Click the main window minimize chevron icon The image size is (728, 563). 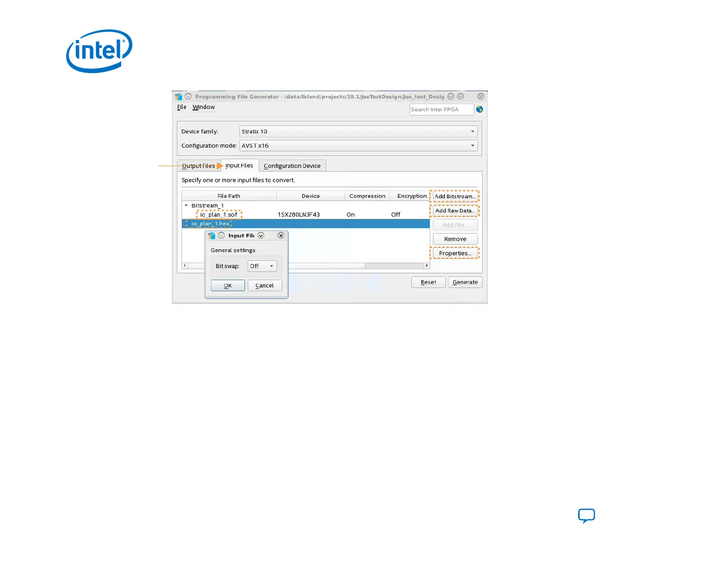coord(451,97)
